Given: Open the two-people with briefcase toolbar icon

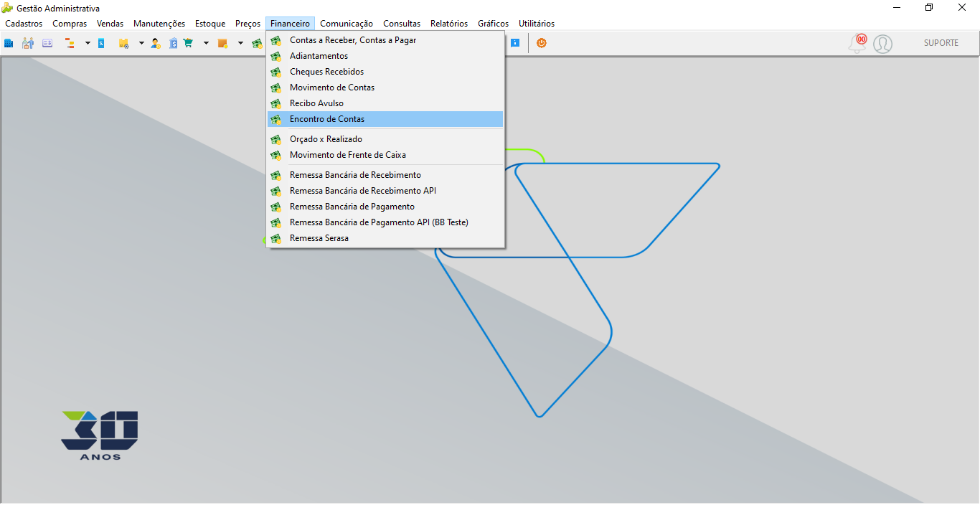Looking at the screenshot, I should point(28,43).
